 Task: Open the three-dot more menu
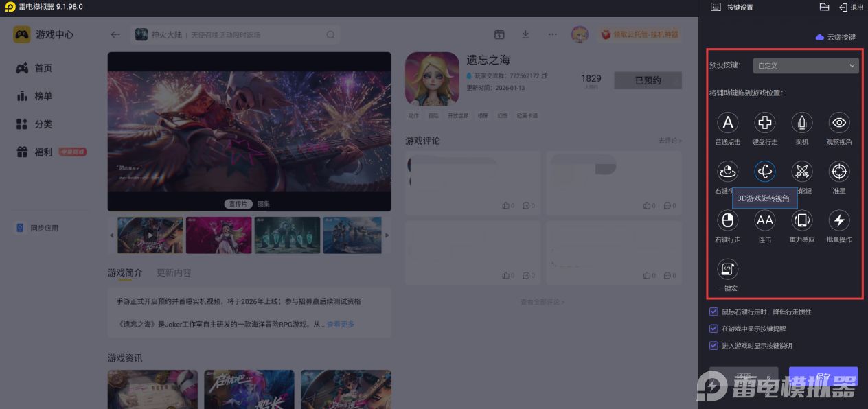tap(552, 34)
